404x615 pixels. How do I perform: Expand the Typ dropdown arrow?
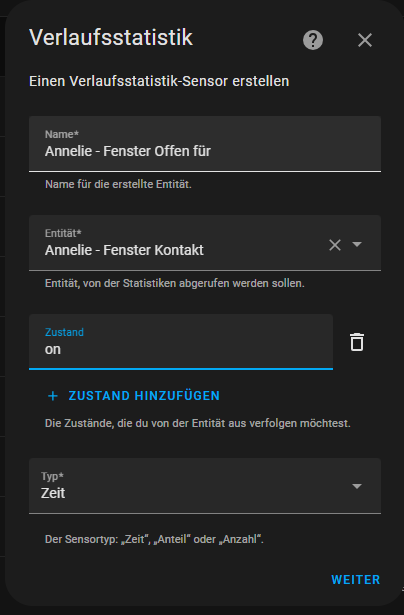(357, 486)
